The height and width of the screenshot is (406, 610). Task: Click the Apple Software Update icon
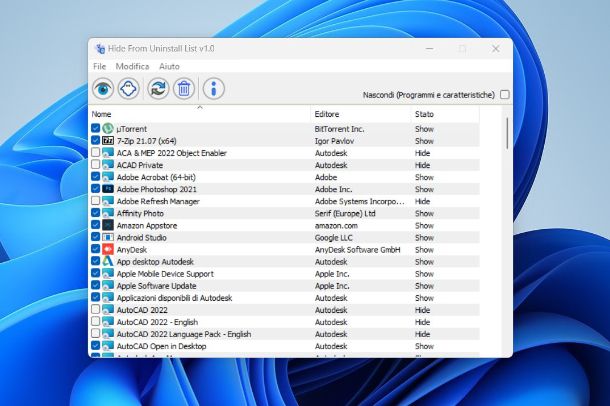(108, 285)
